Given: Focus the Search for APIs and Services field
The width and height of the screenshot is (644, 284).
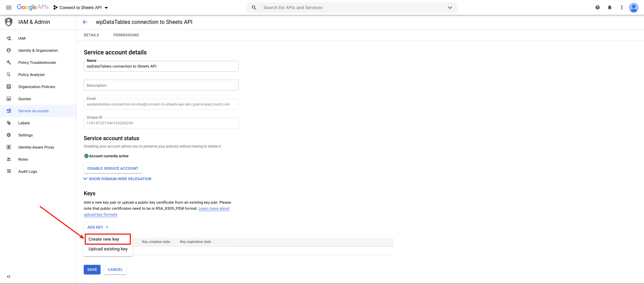Looking at the screenshot, I should click(352, 7).
